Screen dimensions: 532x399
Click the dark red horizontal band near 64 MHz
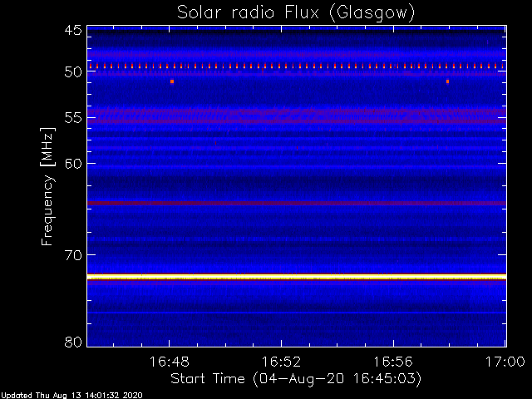point(297,203)
